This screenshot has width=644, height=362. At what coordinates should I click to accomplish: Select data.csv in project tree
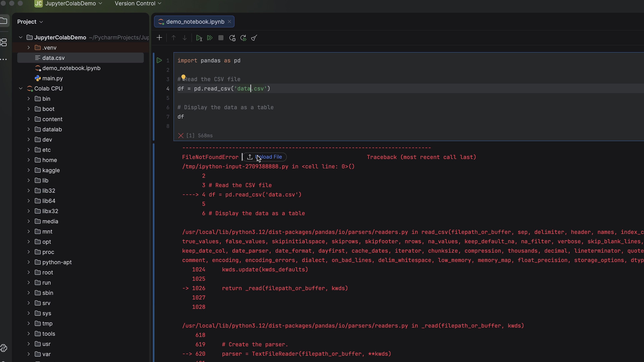coord(80,58)
